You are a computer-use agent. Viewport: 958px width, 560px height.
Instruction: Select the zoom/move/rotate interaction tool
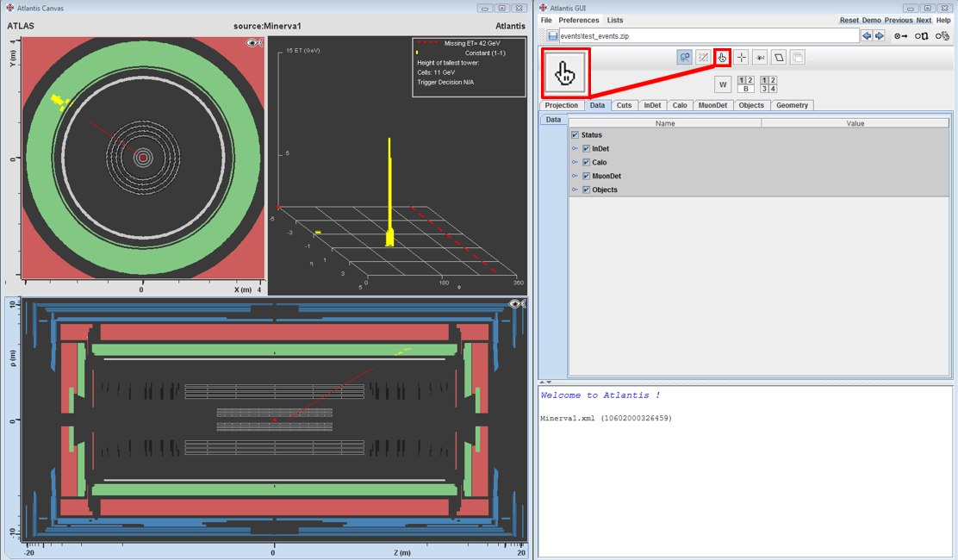(685, 58)
